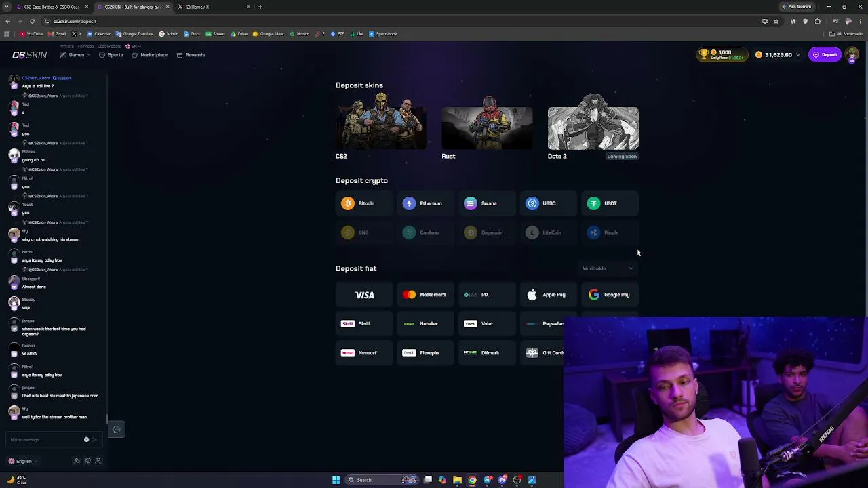
Task: Choose Solana crypto deposit
Action: (487, 203)
